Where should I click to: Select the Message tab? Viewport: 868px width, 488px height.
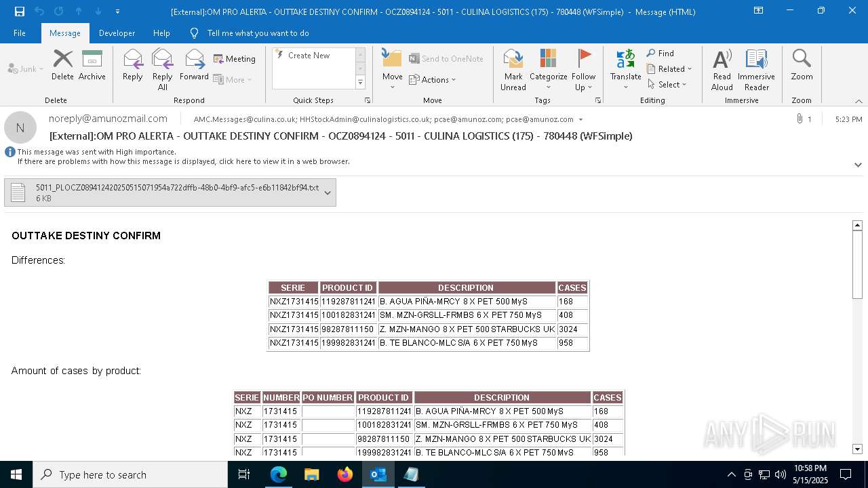(65, 33)
